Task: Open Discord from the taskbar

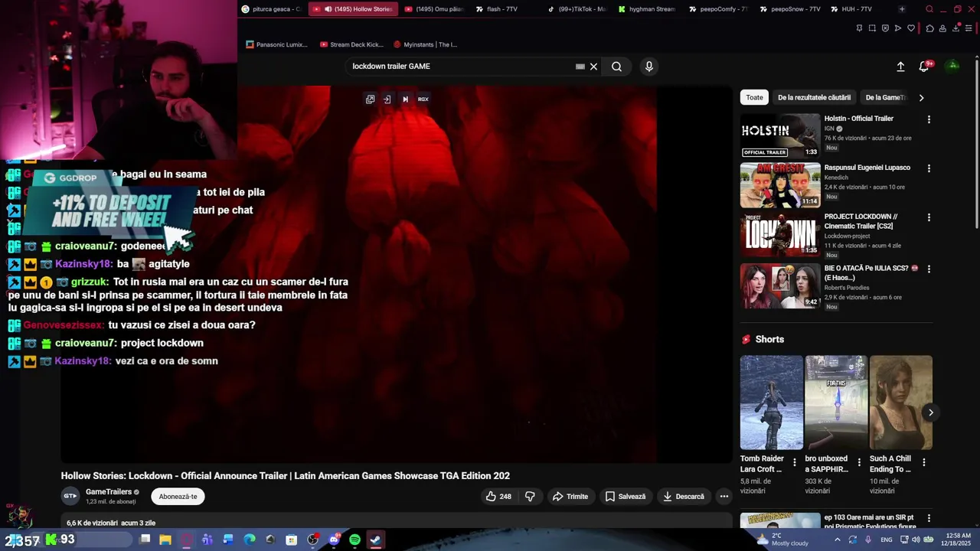Action: tap(334, 540)
